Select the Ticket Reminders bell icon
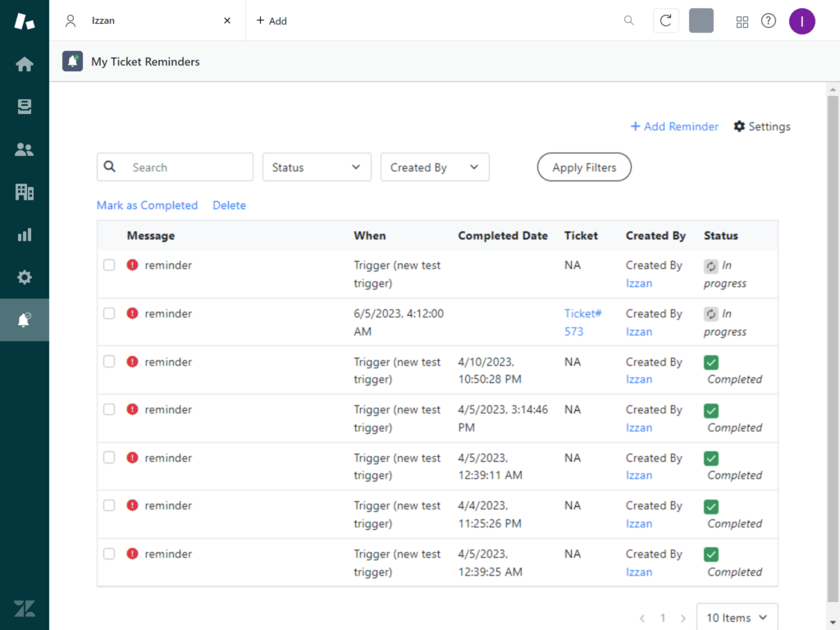Viewport: 840px width, 630px height. (25, 320)
